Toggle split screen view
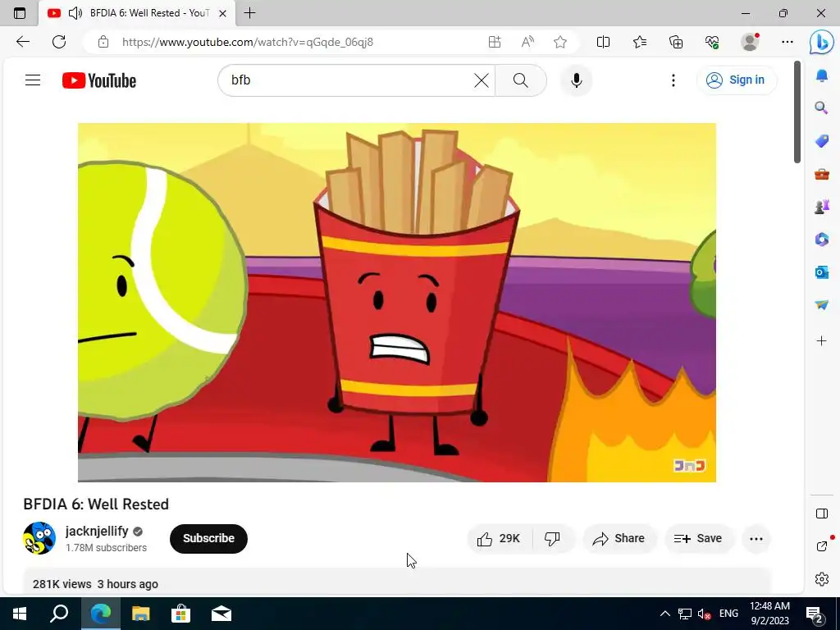This screenshot has width=840, height=630. coord(603,42)
